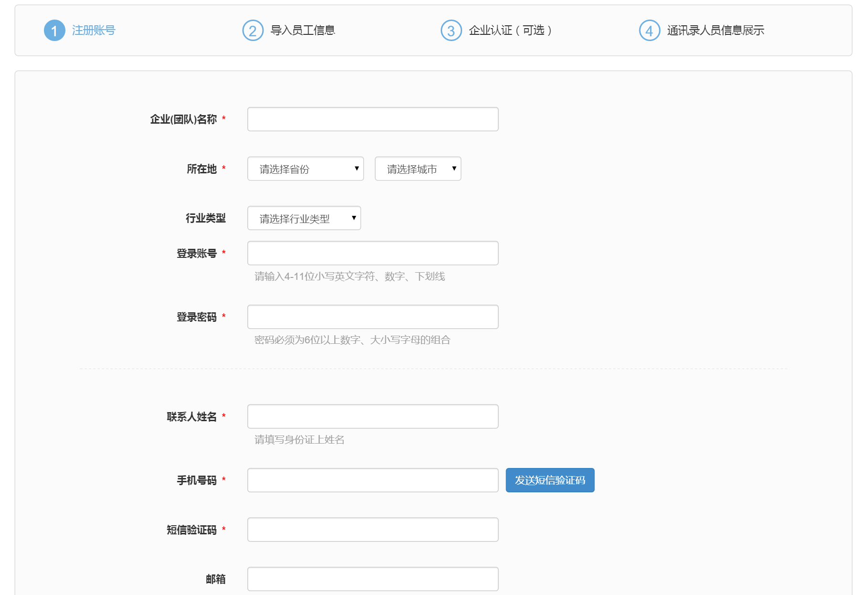868x595 pixels.
Task: Focus the 邮箱 input field
Action: pos(373,579)
